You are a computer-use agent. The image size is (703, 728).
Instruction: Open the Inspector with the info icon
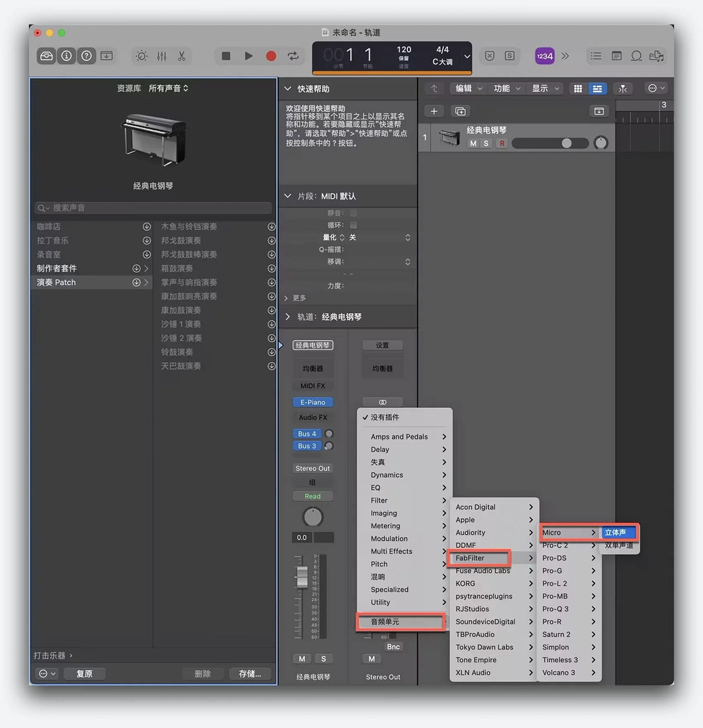tap(66, 56)
